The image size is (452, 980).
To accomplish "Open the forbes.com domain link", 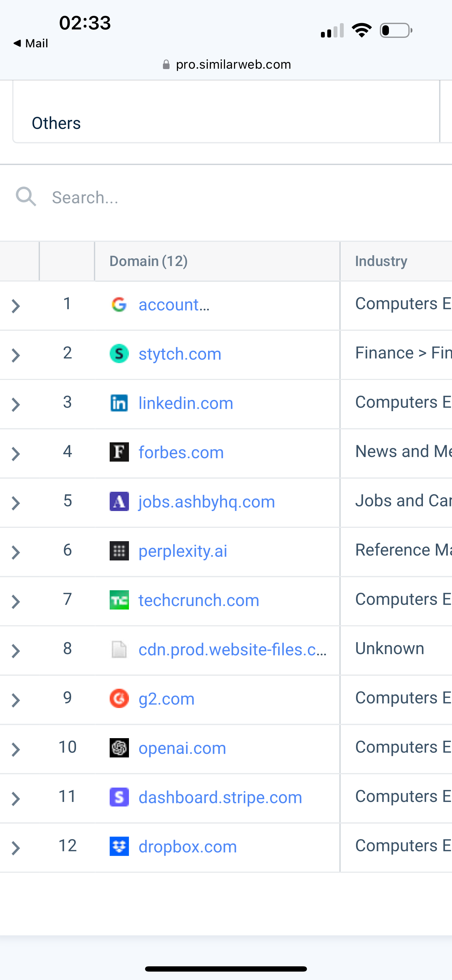I will pyautogui.click(x=181, y=452).
